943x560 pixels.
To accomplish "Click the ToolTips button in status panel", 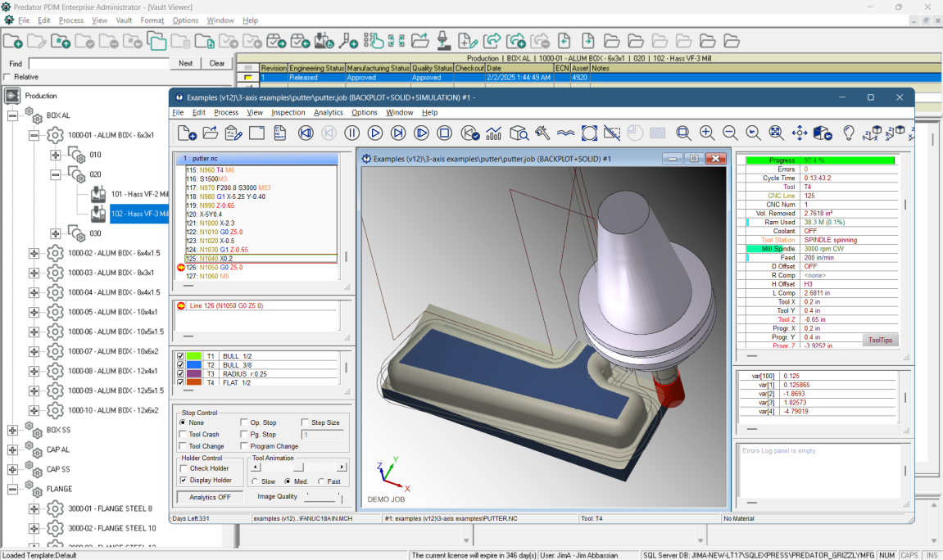I will pyautogui.click(x=882, y=339).
